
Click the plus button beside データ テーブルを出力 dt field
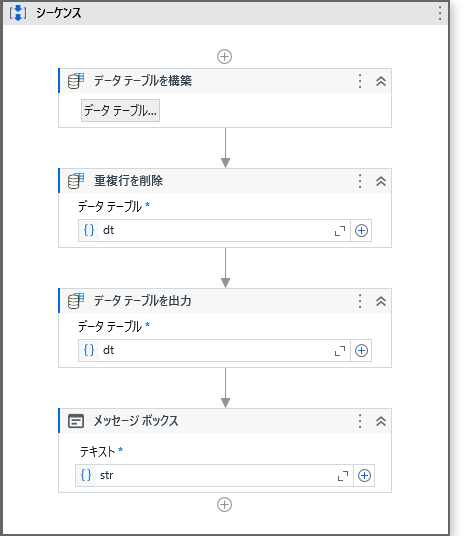point(361,350)
